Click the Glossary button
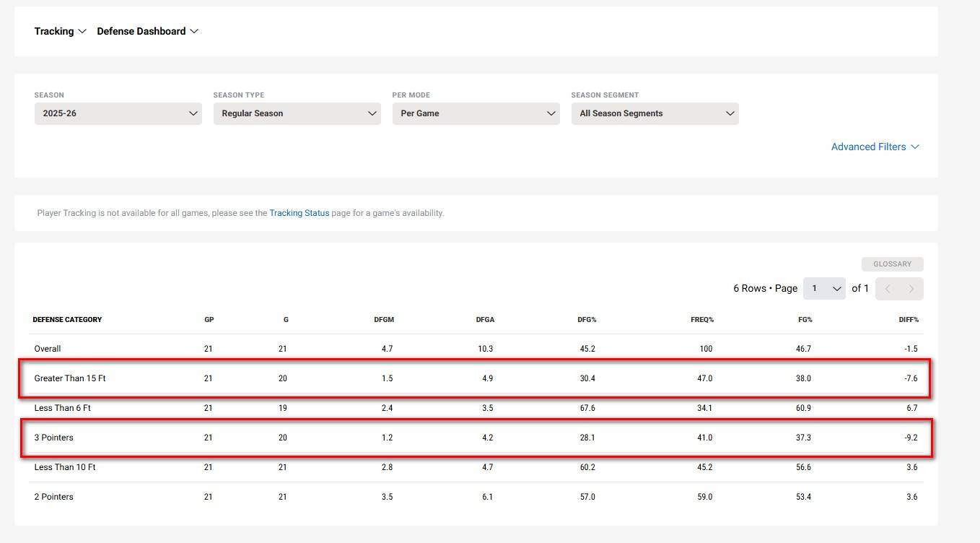 pos(892,264)
